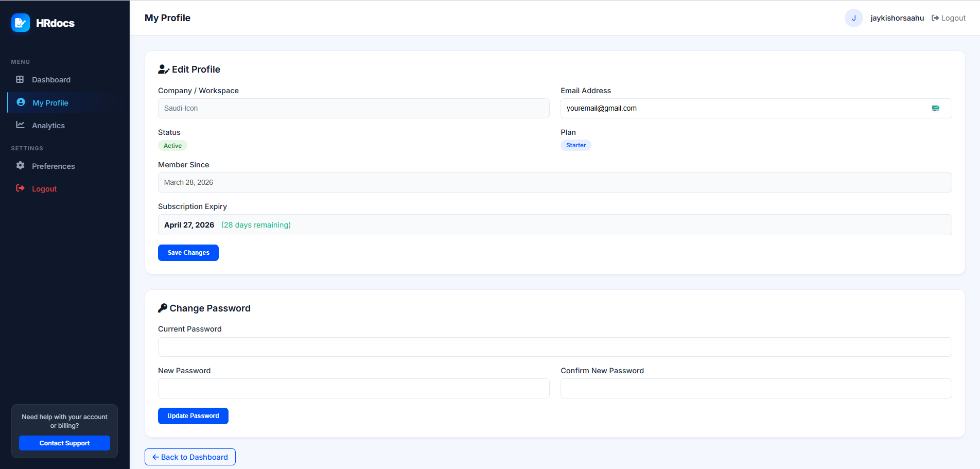This screenshot has height=469, width=980.
Task: Open Analytics in the sidebar menu
Action: pyautogui.click(x=64, y=125)
